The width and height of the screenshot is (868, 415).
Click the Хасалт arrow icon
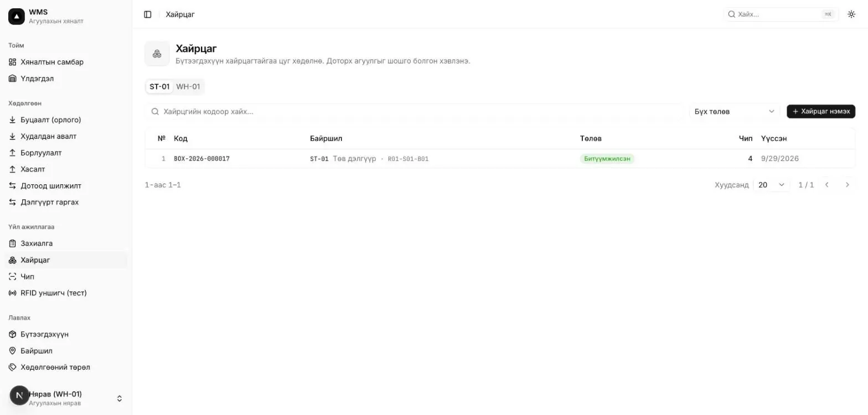[13, 169]
